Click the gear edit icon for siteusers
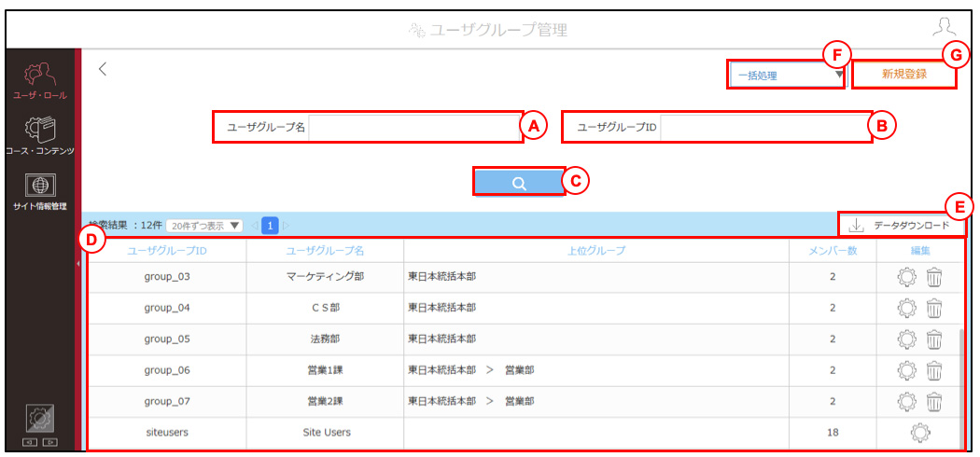 (x=920, y=432)
